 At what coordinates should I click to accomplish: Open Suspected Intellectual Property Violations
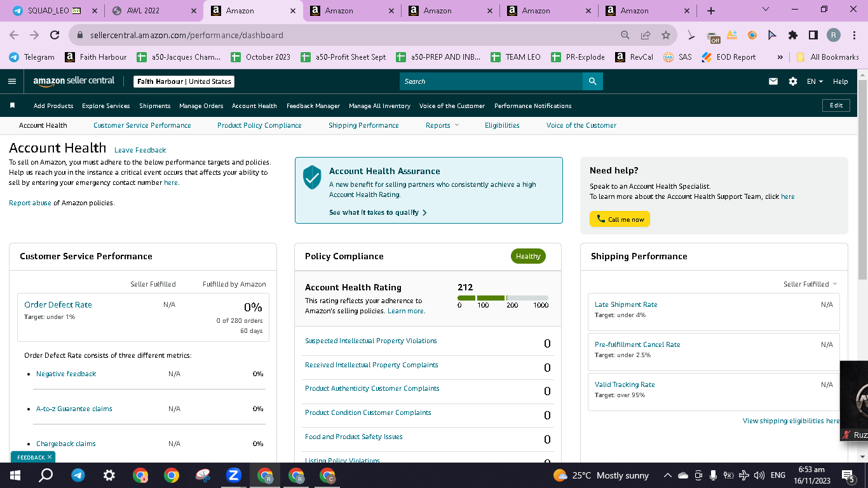tap(371, 341)
